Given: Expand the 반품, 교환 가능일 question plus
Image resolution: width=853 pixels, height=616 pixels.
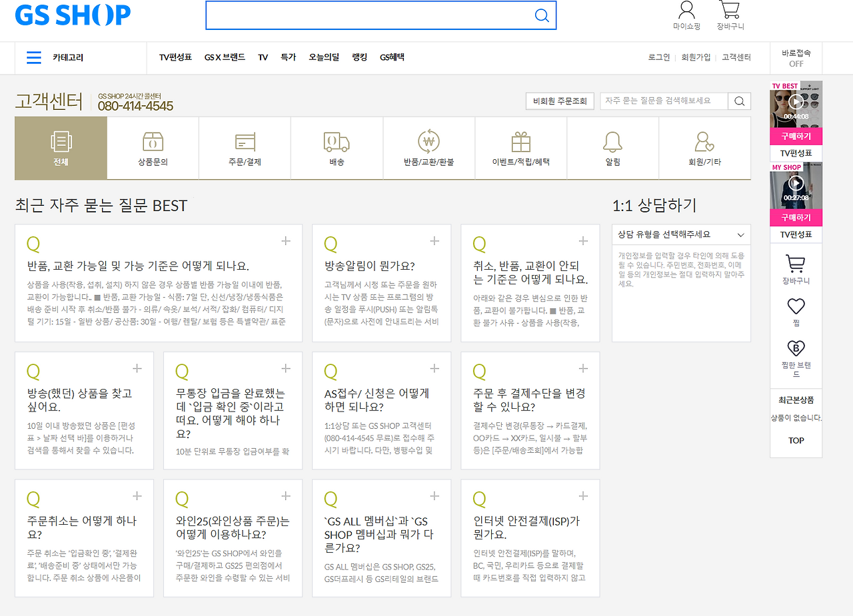Looking at the screenshot, I should [x=286, y=241].
